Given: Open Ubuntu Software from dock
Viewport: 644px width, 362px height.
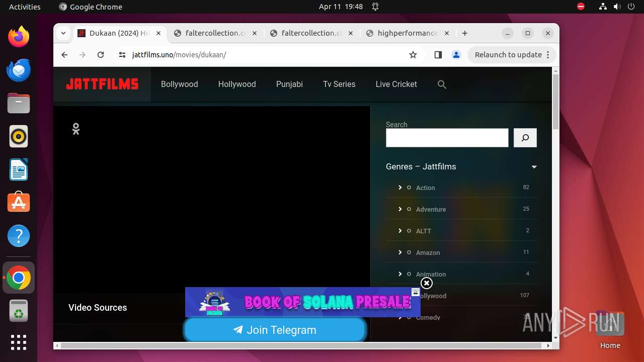Looking at the screenshot, I should [x=19, y=203].
